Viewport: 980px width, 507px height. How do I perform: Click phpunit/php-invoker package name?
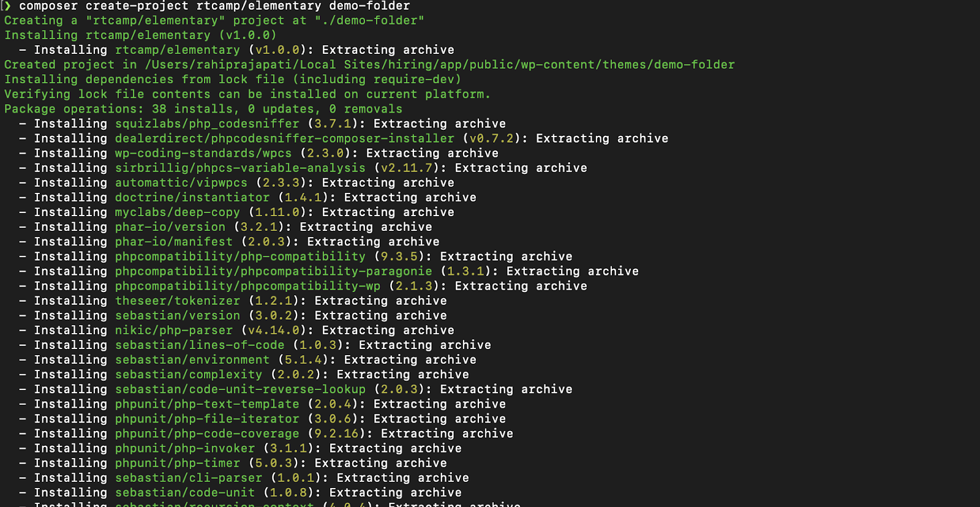click(x=185, y=448)
